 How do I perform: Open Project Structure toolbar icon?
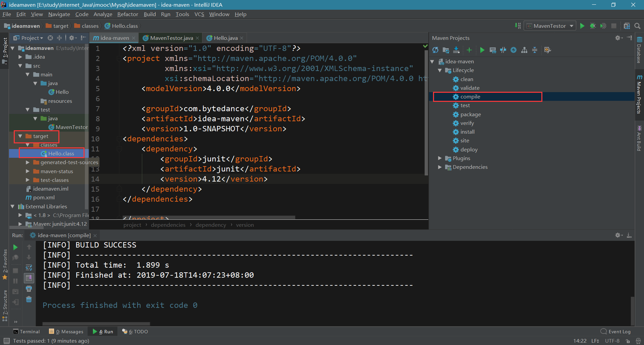pyautogui.click(x=627, y=26)
